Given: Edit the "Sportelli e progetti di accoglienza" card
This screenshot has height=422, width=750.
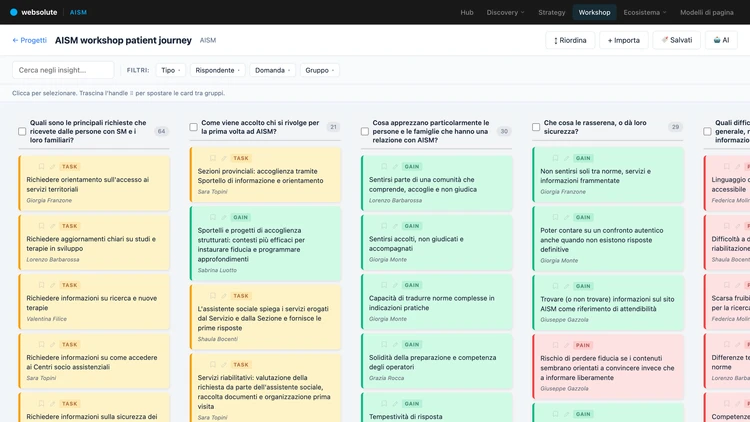Looking at the screenshot, I should tap(224, 217).
